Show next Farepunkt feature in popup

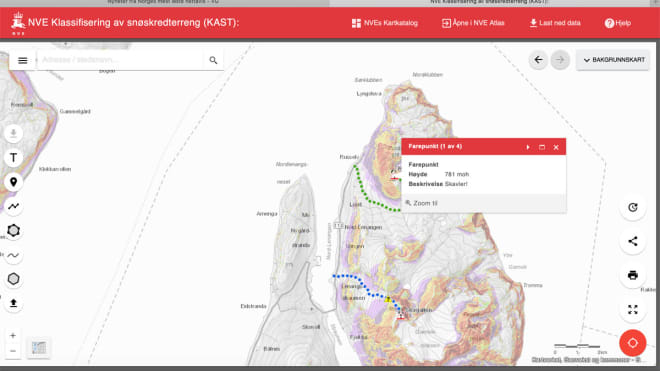tap(528, 147)
